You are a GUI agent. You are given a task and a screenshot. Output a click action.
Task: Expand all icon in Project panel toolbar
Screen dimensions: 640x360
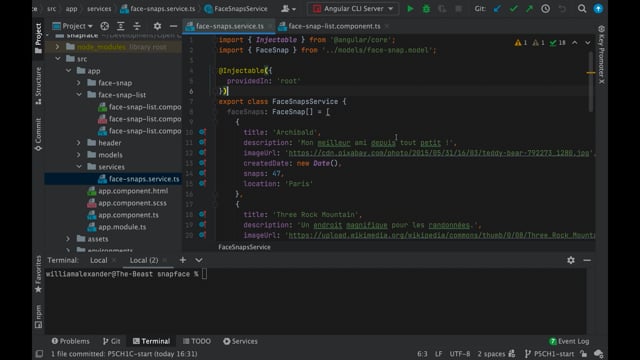click(x=120, y=26)
